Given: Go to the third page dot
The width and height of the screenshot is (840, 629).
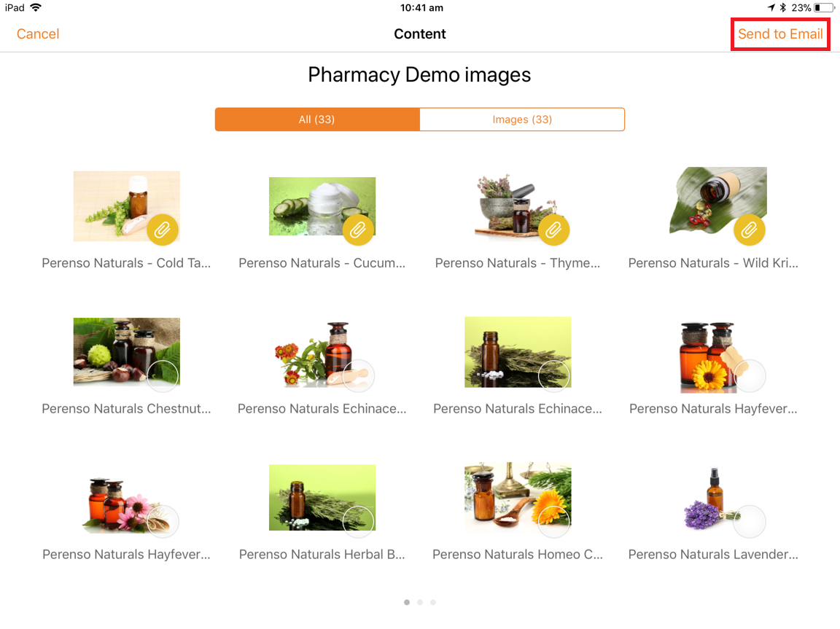Looking at the screenshot, I should [433, 602].
